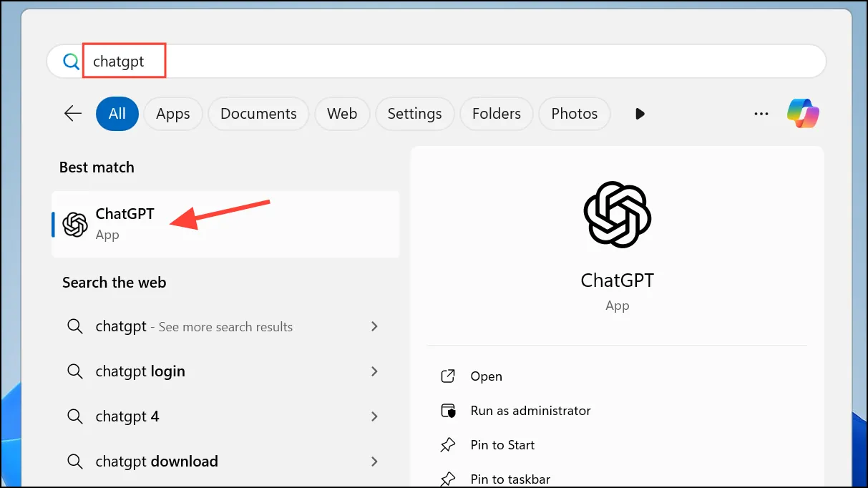Open the ChatGPT app via Open option
Screen dimensions: 868x488
point(486,376)
